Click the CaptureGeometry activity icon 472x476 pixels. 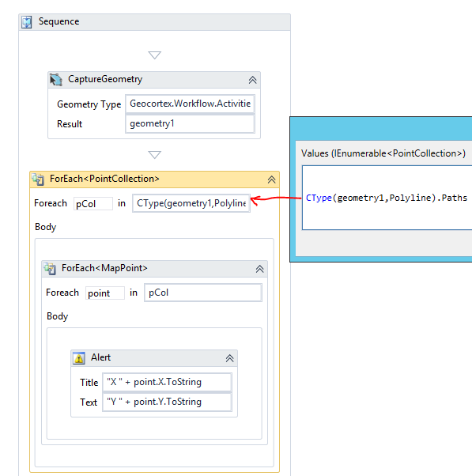(x=56, y=80)
